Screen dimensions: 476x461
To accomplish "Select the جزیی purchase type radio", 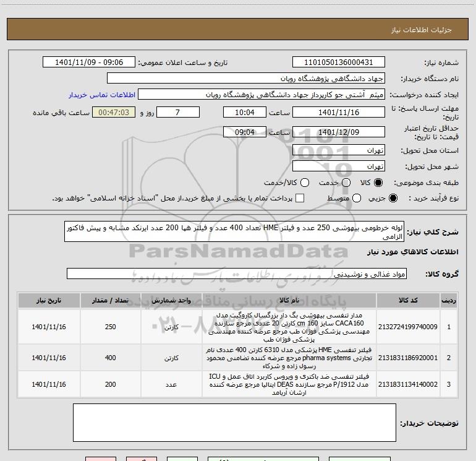I will [393, 198].
